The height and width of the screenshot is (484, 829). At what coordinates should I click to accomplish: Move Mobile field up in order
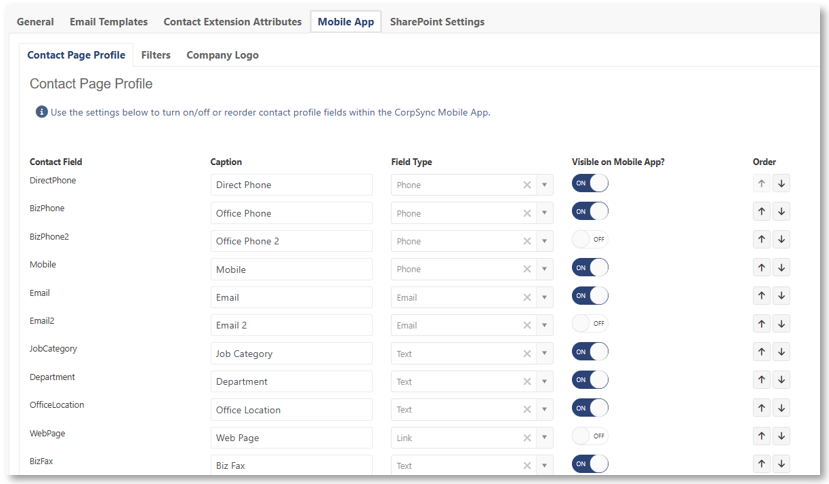point(761,268)
